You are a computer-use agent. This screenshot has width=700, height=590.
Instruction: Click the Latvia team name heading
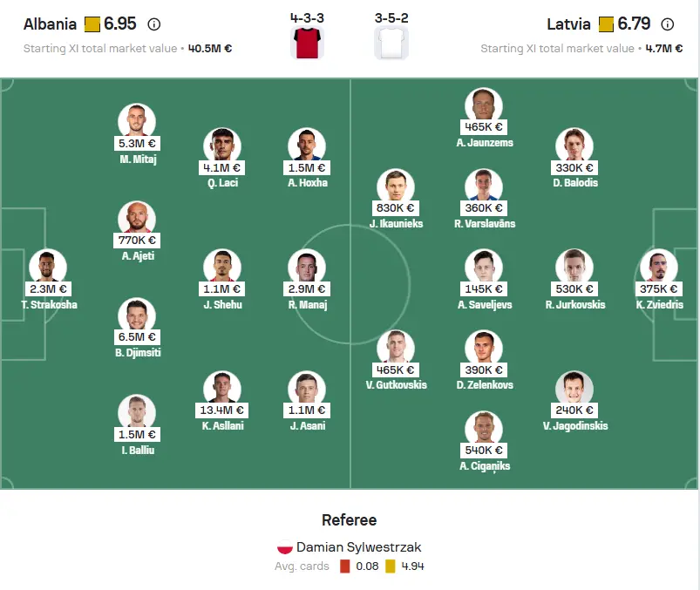(568, 24)
